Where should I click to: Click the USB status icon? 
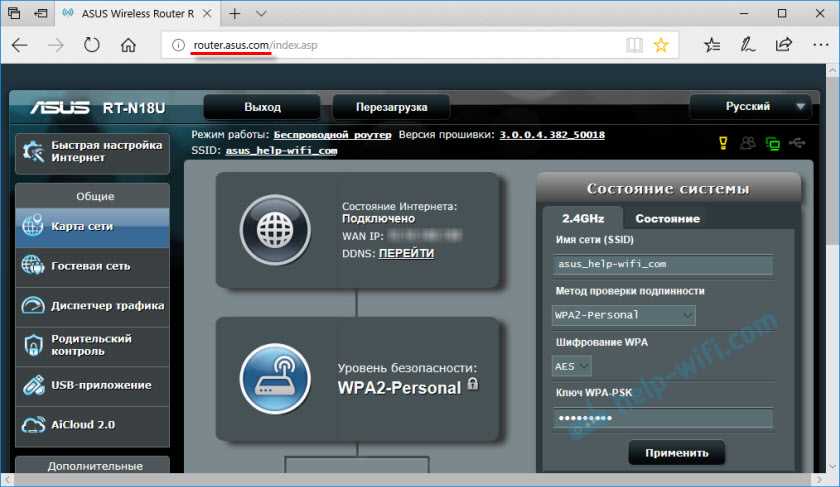point(797,143)
